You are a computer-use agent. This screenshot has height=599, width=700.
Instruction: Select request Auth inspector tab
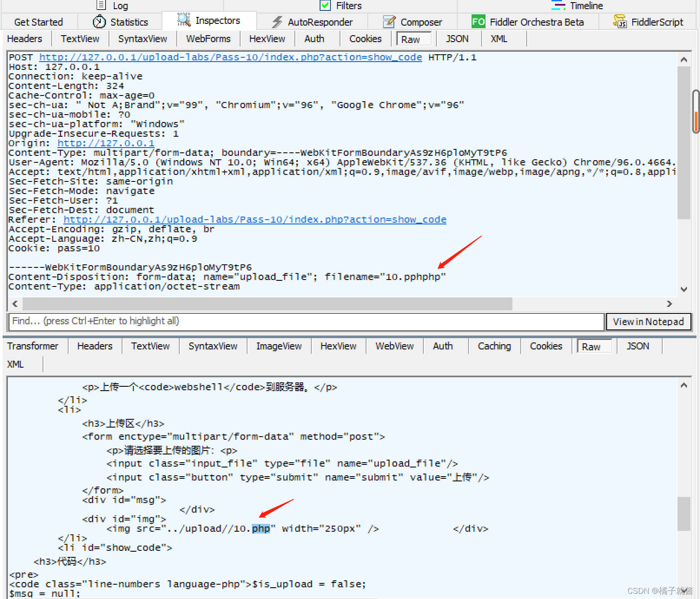314,39
